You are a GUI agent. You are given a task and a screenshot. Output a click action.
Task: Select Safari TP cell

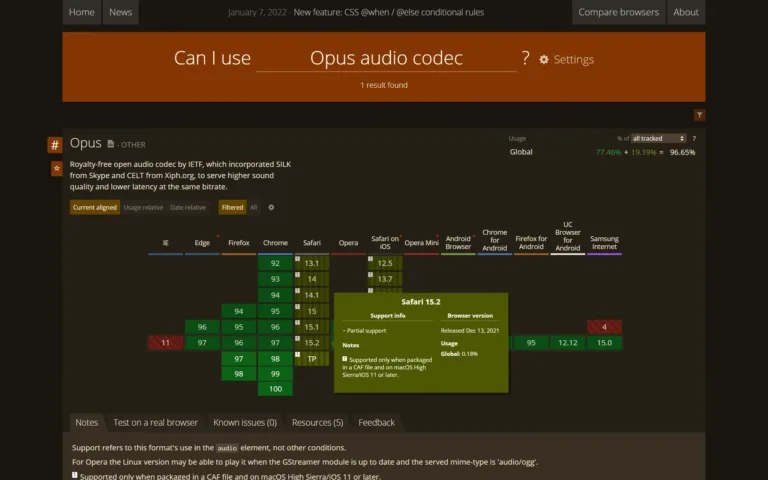point(312,359)
